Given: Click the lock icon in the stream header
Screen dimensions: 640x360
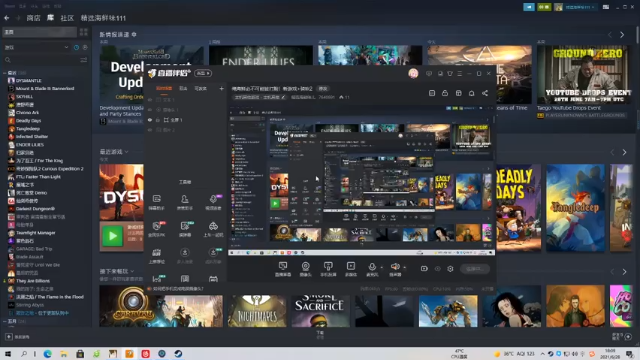Looking at the screenshot, I should coord(445,93).
